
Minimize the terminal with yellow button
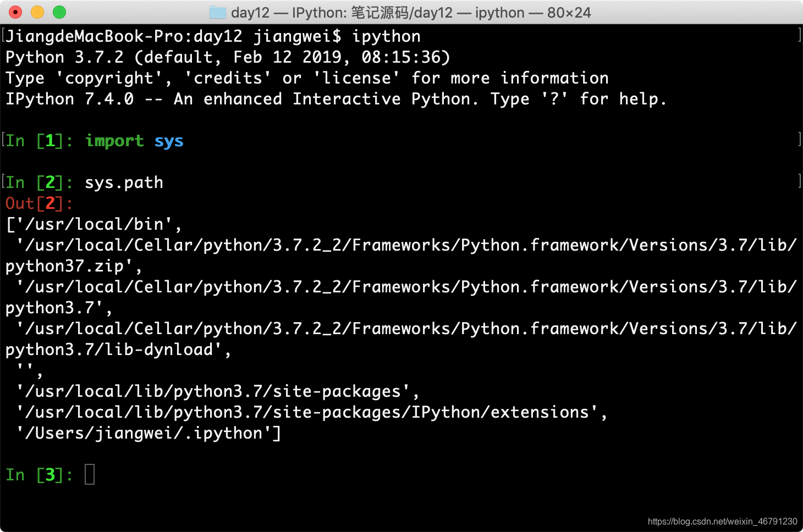point(37,12)
